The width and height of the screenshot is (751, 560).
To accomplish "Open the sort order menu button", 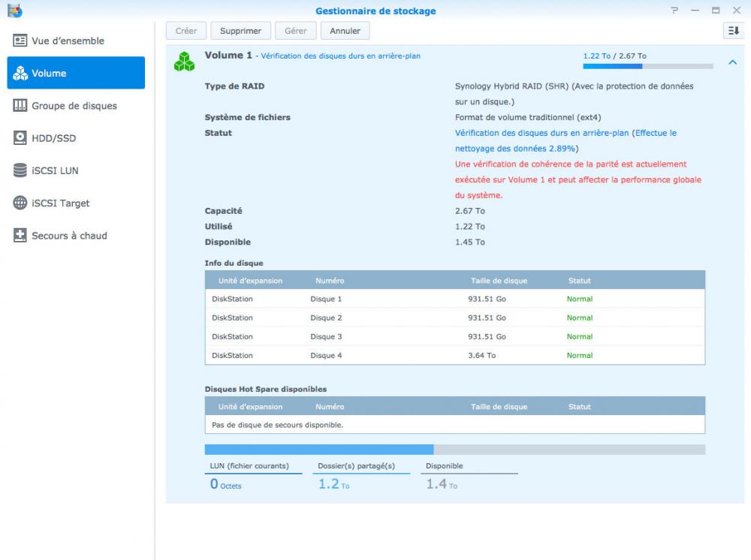I will pyautogui.click(x=733, y=31).
